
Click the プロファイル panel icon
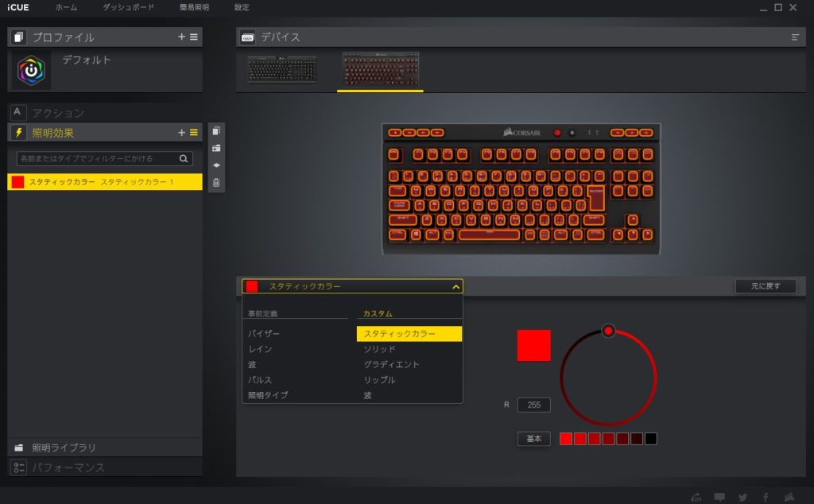click(x=19, y=37)
